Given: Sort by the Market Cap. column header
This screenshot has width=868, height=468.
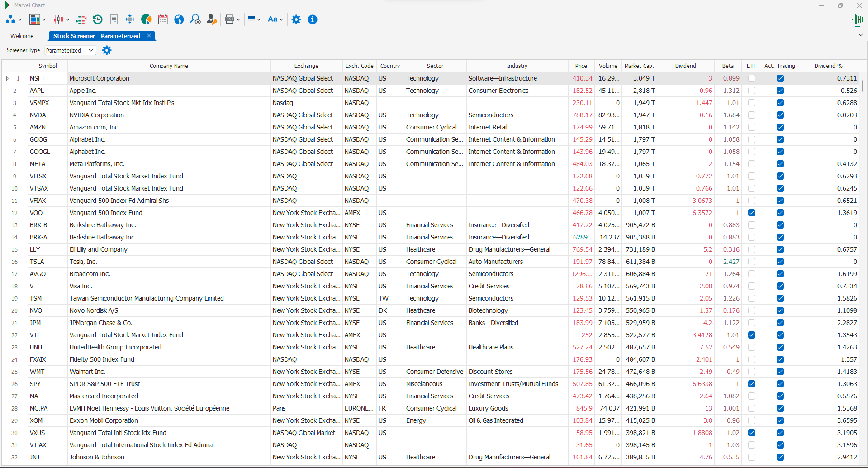Looking at the screenshot, I should pyautogui.click(x=639, y=66).
